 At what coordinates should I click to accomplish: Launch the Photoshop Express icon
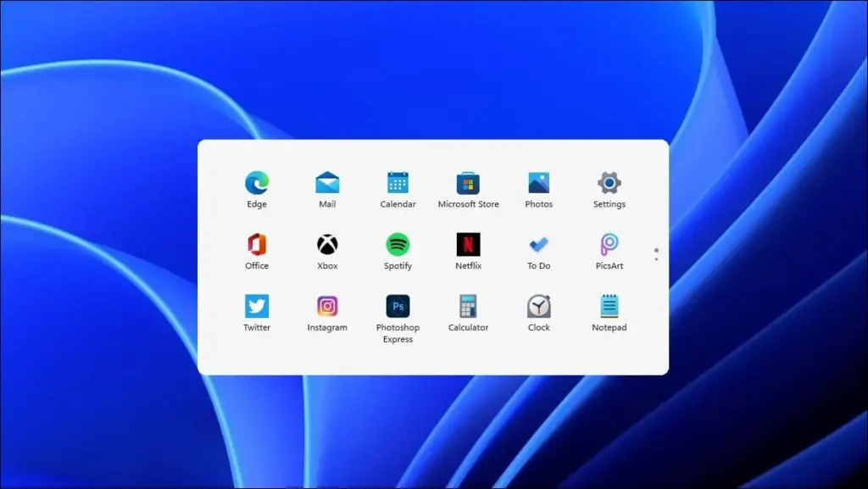pos(398,306)
